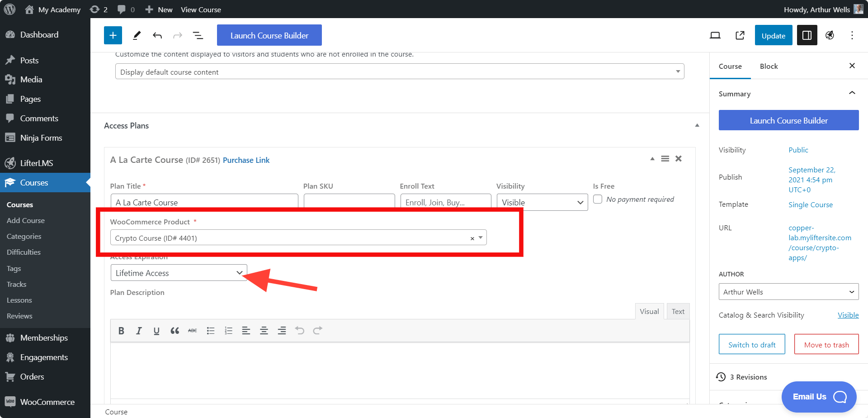868x418 pixels.
Task: Click sidebar Launch Course Builder button
Action: coord(788,120)
